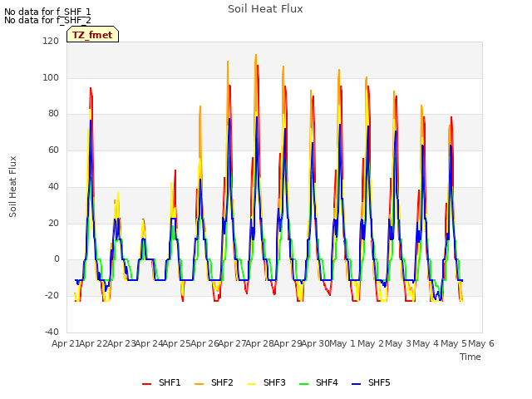The width and height of the screenshot is (532, 399).
Task: Click the 120 y-axis tick label
Action: 51,42
